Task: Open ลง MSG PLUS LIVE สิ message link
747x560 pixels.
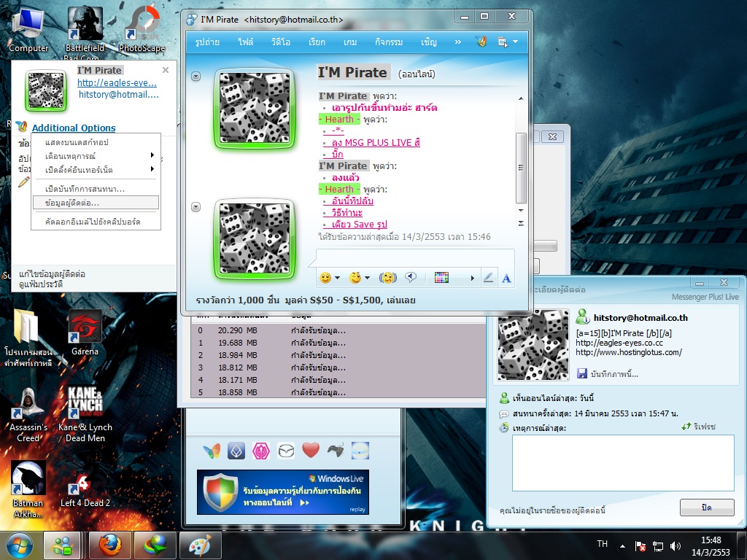Action: [376, 142]
